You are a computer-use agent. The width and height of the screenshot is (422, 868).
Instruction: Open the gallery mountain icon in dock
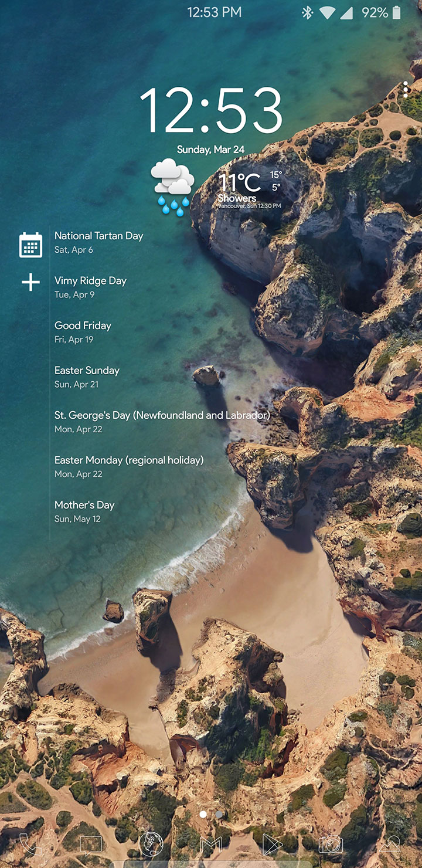click(390, 844)
